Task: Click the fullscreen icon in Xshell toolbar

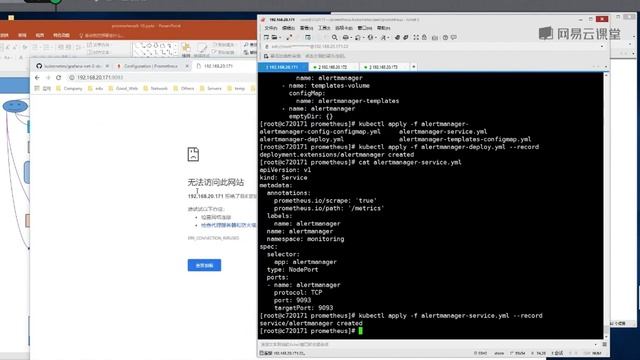Action: pyautogui.click(x=416, y=37)
